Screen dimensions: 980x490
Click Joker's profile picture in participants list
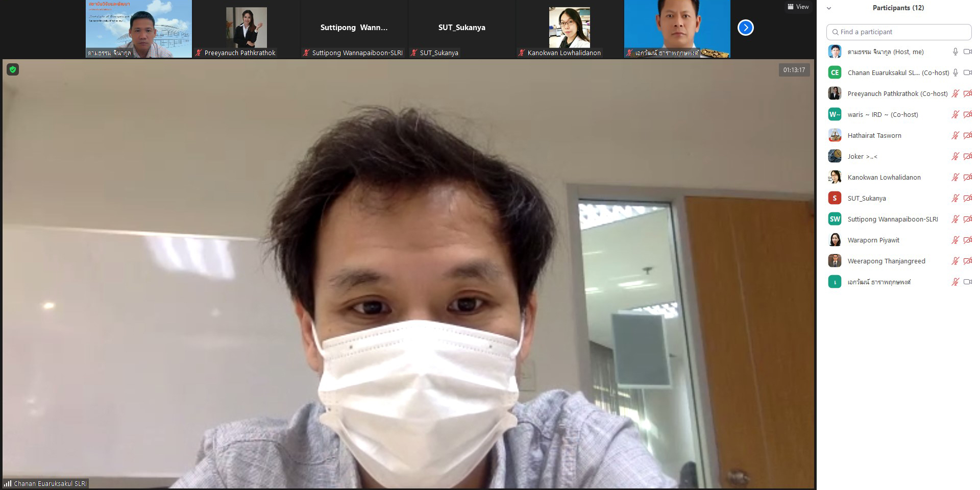(835, 156)
